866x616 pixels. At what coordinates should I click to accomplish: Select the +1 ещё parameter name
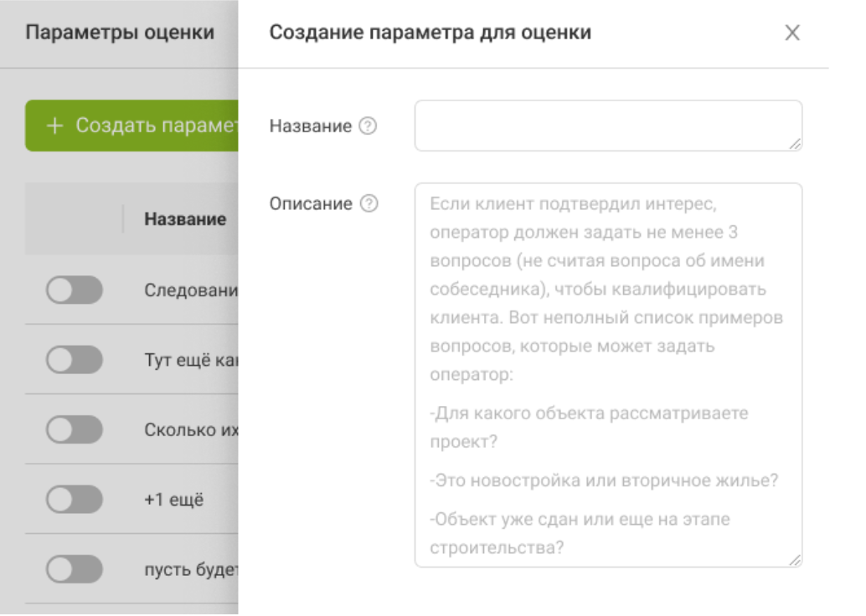pyautogui.click(x=173, y=501)
